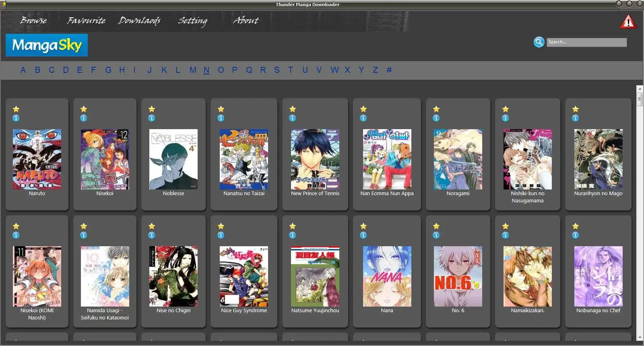Click the MangaSky source logo

47,45
